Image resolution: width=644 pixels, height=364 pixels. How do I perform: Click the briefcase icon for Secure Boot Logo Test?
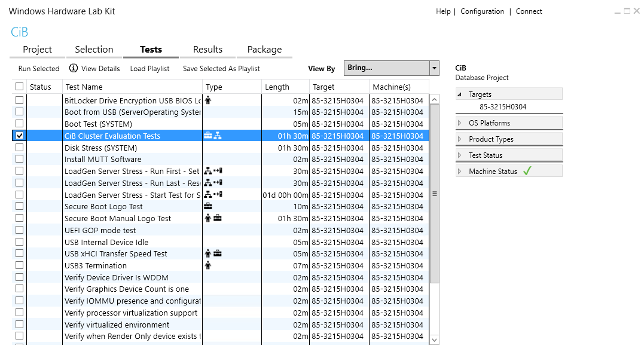(207, 206)
